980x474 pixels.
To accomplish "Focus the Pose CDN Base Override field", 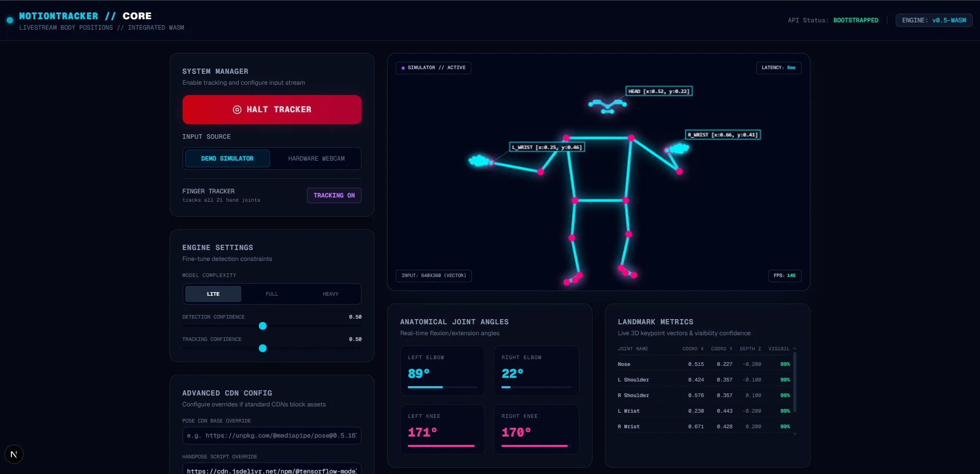I will tap(272, 436).
